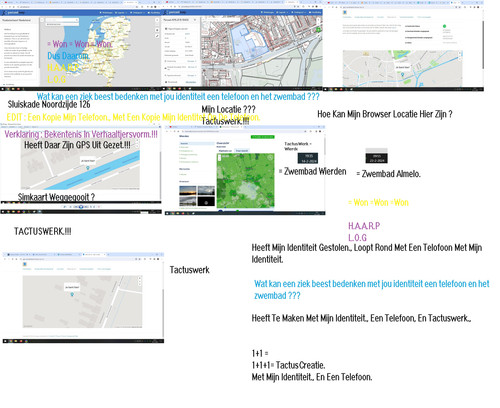Click the blue site logo in bottom-left browser
This screenshot has height=408, width=500.
25,264
